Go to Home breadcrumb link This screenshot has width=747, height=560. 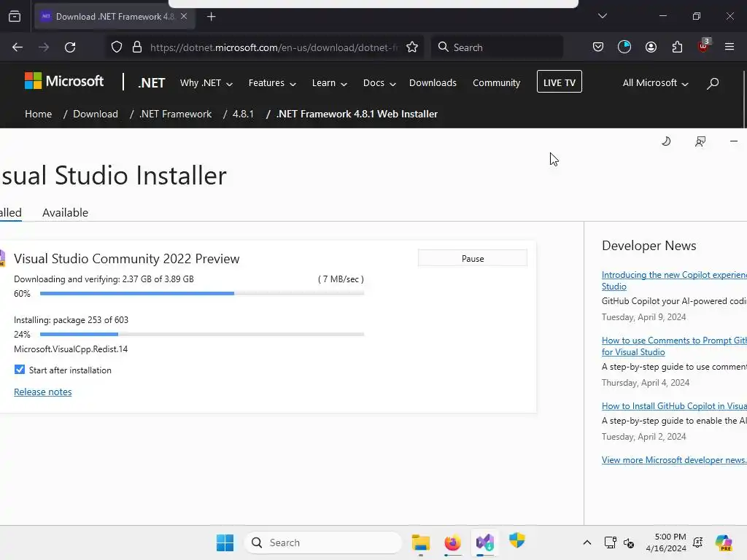38,114
